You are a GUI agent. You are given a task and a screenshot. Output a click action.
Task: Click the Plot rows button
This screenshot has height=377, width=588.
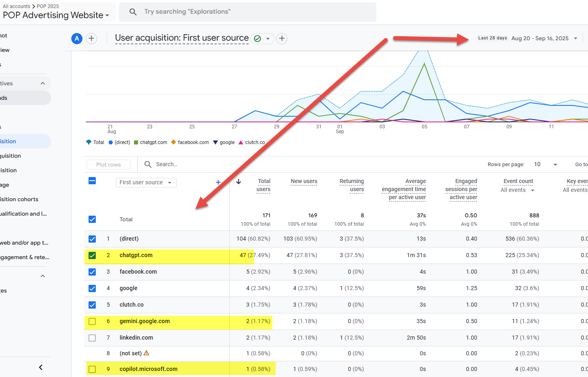[x=109, y=165]
